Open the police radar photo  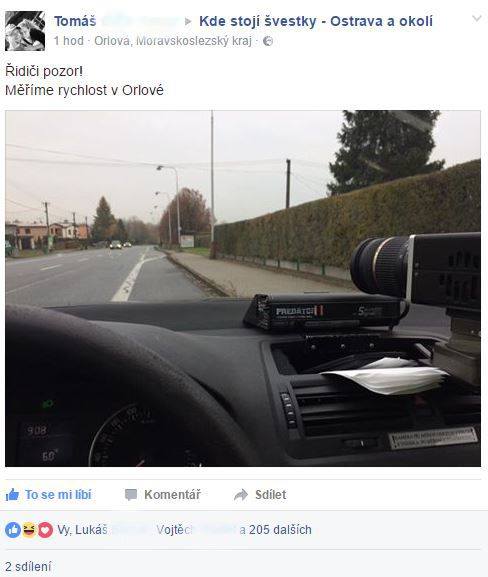pos(243,288)
